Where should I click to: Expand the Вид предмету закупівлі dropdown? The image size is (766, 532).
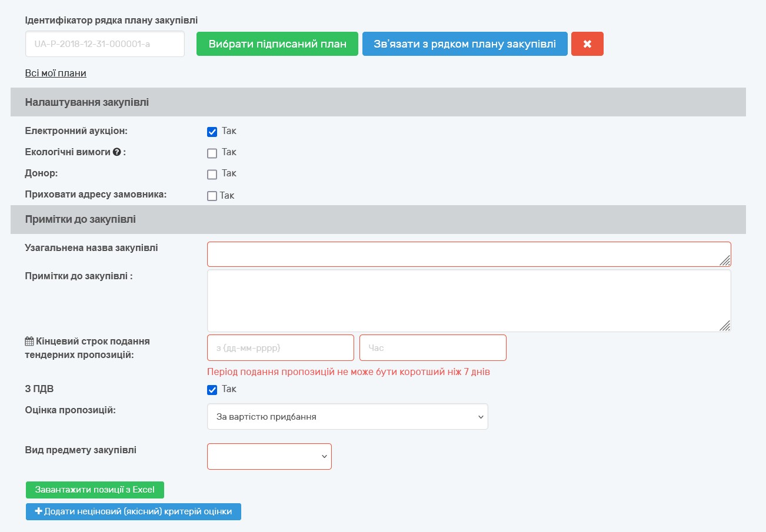[269, 457]
